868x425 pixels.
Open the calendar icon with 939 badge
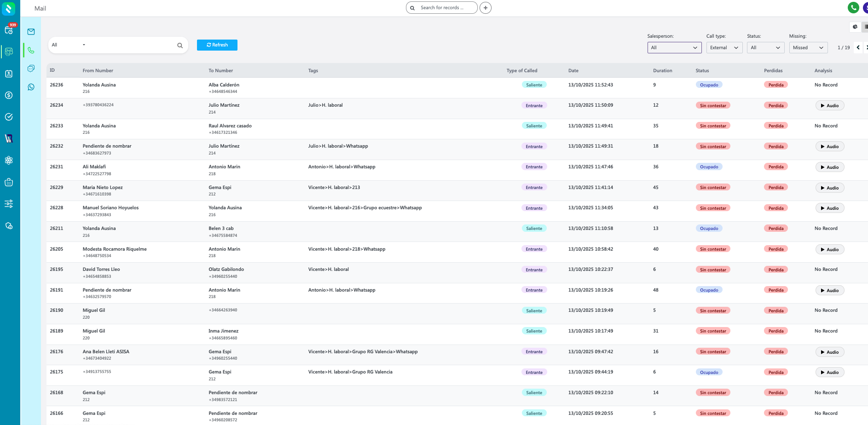pos(9,30)
